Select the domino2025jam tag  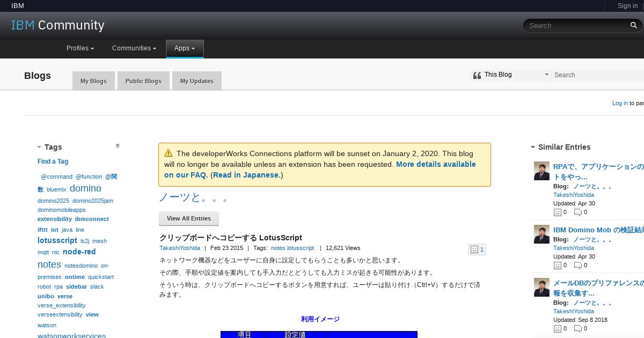point(93,201)
